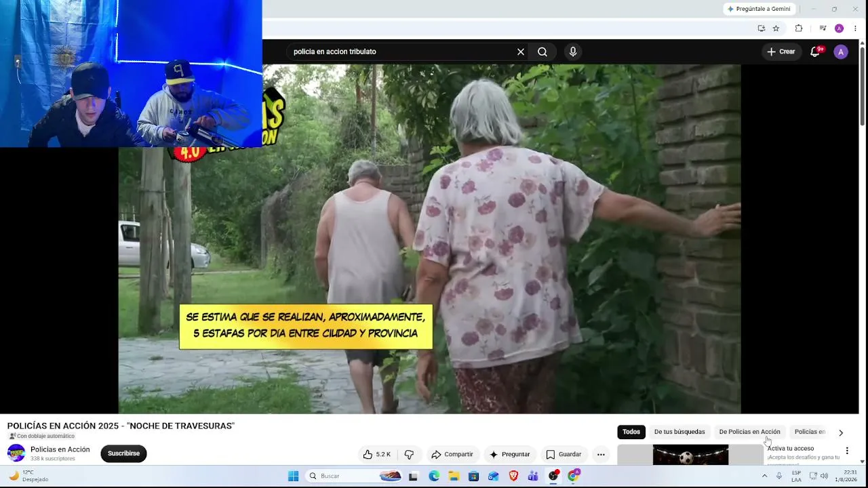This screenshot has width=868, height=488.
Task: Click the 338 k suscriptores text
Action: coord(53,459)
